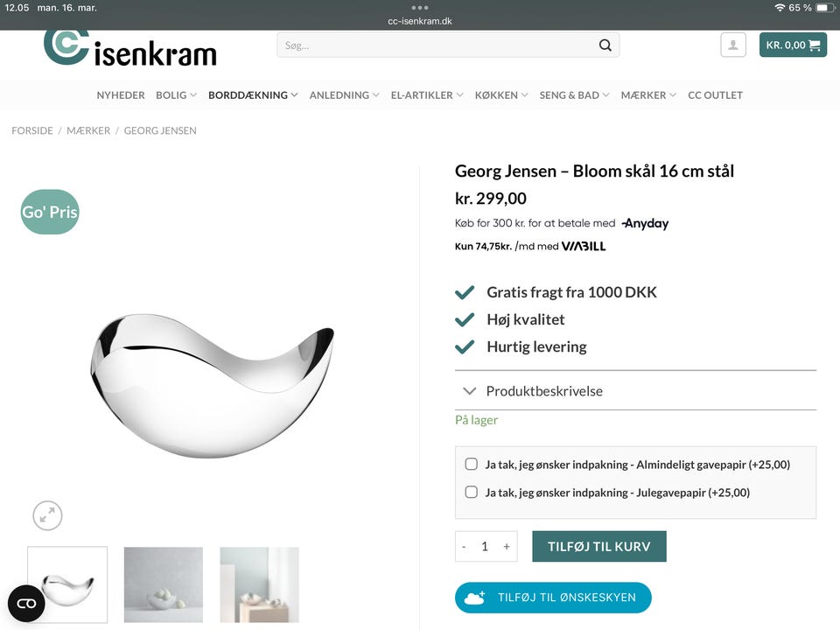The height and width of the screenshot is (630, 840).
Task: Click the search magnifier icon
Action: pos(605,45)
